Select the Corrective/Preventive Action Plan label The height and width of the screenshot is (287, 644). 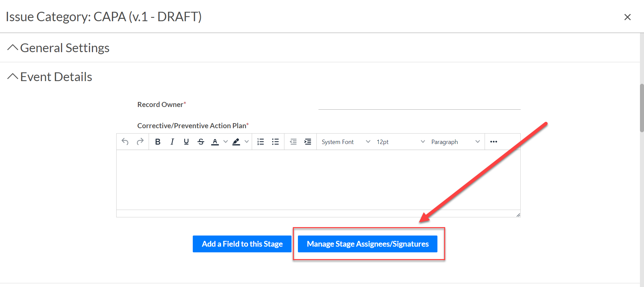pyautogui.click(x=193, y=126)
